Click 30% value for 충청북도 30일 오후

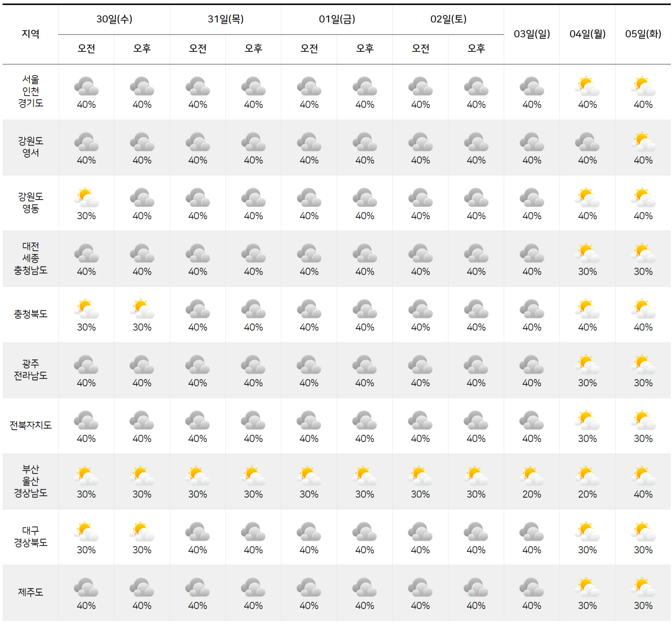[142, 327]
